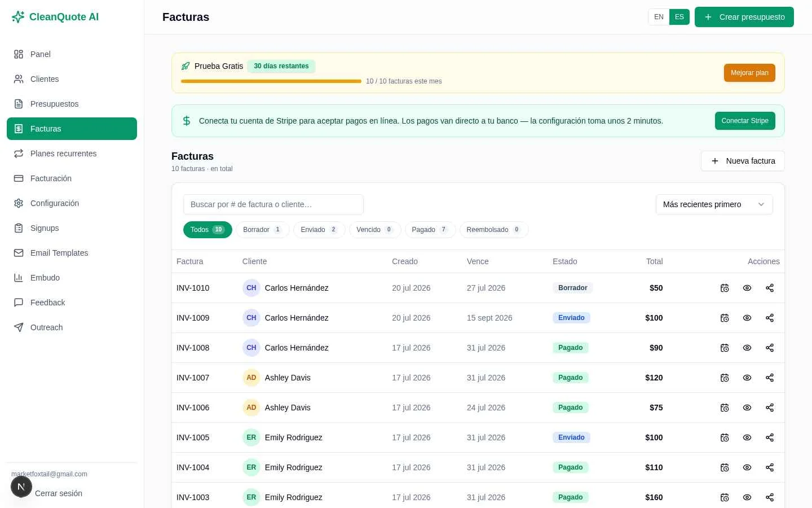Open Configuración in sidebar
The image size is (812, 508).
pos(72,203)
